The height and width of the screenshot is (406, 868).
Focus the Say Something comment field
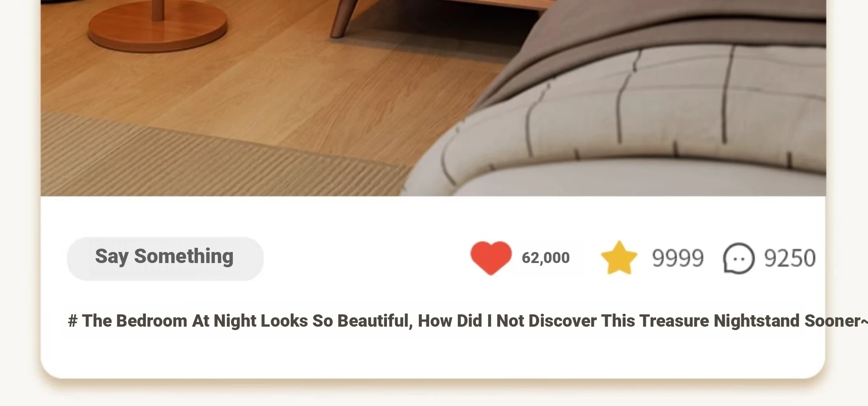tap(165, 258)
